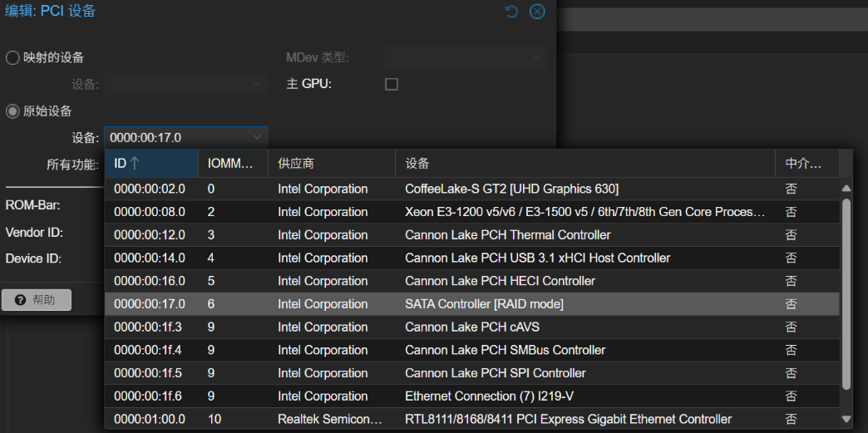Select CoffeeLake-S GT2 UHD Graphics 630 row
Viewport: 868px width, 433px height.
pos(511,189)
